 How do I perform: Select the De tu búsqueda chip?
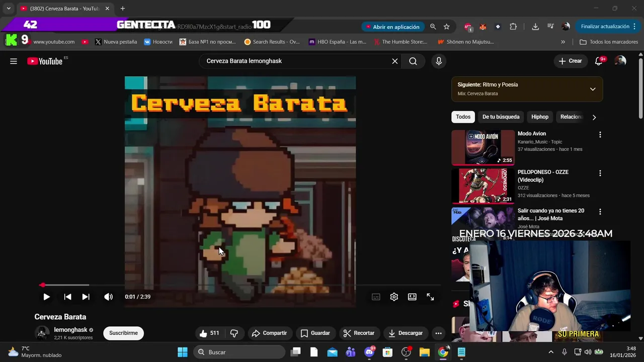coord(501,117)
